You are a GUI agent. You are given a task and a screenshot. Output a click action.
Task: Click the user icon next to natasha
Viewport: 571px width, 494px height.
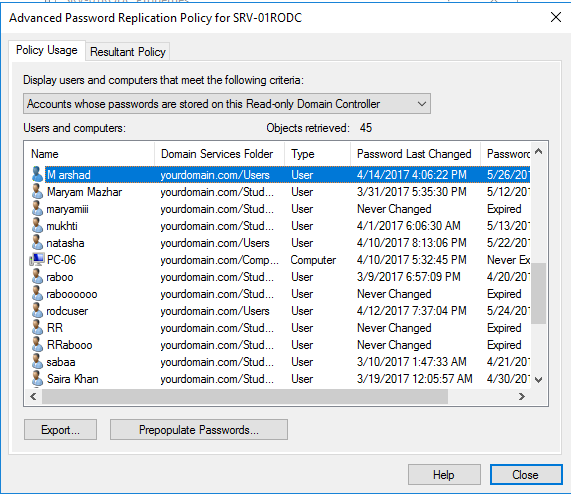(37, 242)
